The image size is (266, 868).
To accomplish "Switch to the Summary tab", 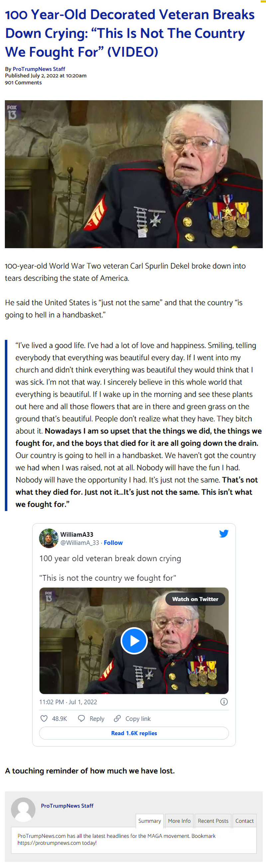I will pyautogui.click(x=150, y=820).
